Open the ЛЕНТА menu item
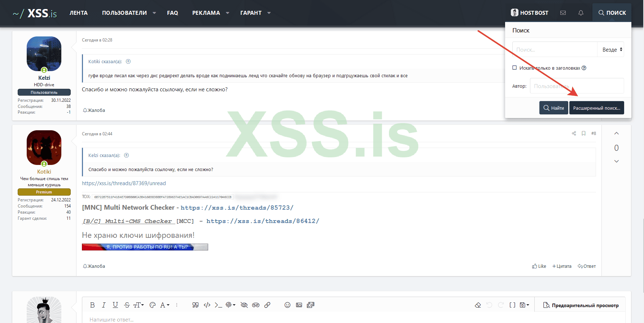644x323 pixels. 79,13
